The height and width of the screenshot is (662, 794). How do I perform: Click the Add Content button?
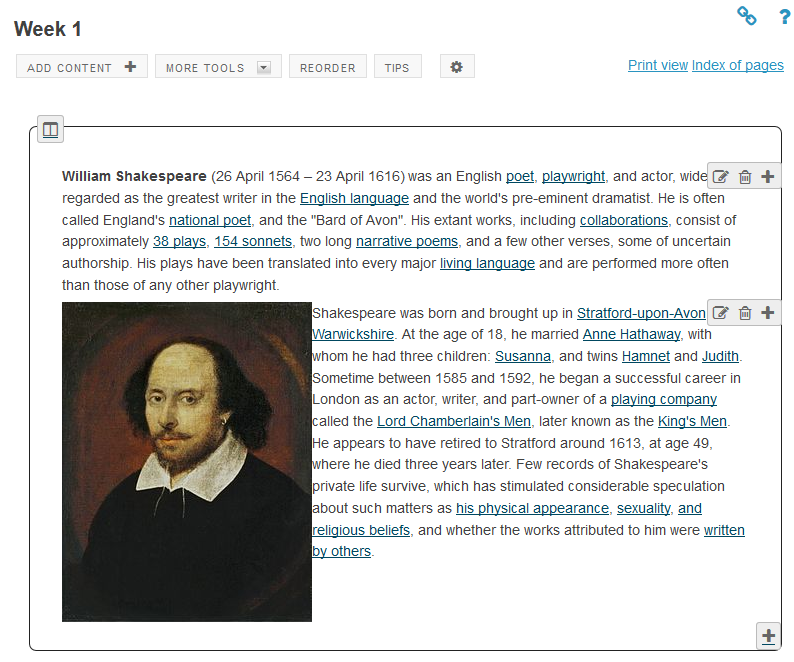click(82, 67)
